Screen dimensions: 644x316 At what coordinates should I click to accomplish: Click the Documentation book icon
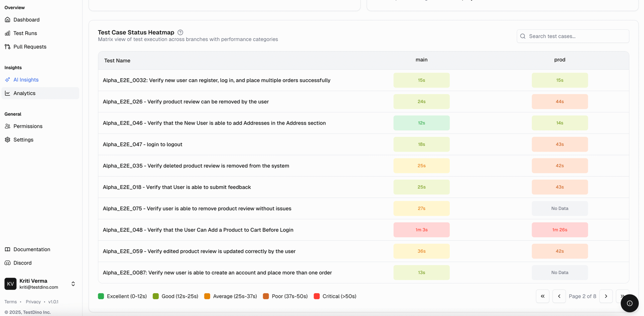coord(7,249)
